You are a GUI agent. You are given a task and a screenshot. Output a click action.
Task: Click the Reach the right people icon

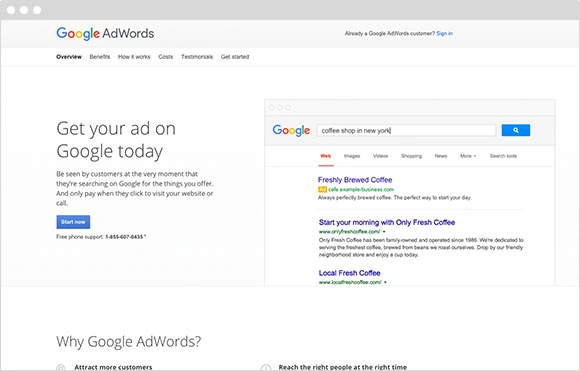tap(266, 368)
